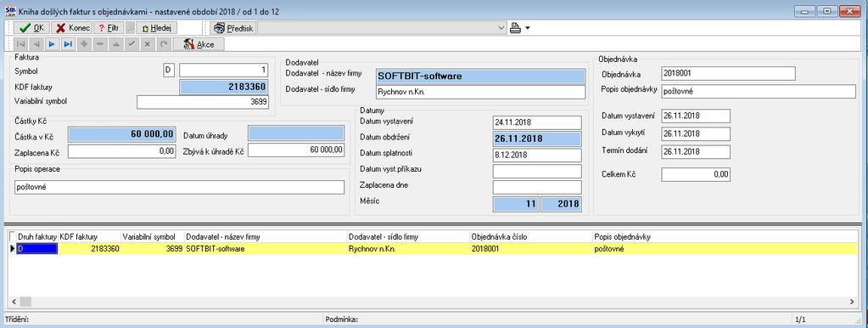The width and height of the screenshot is (868, 328).
Task: Click the supplier seat field Rychnov n.Kn.
Action: 480,92
